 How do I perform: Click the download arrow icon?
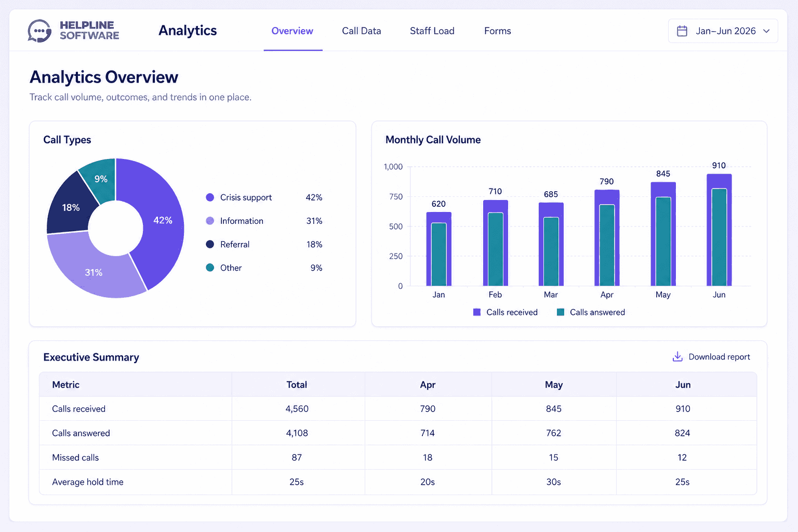(677, 356)
